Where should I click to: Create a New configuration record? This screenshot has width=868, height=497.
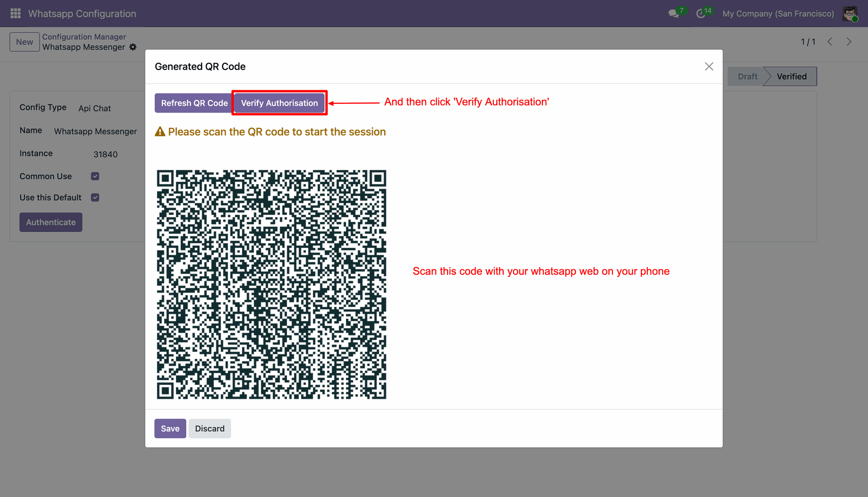pos(24,42)
